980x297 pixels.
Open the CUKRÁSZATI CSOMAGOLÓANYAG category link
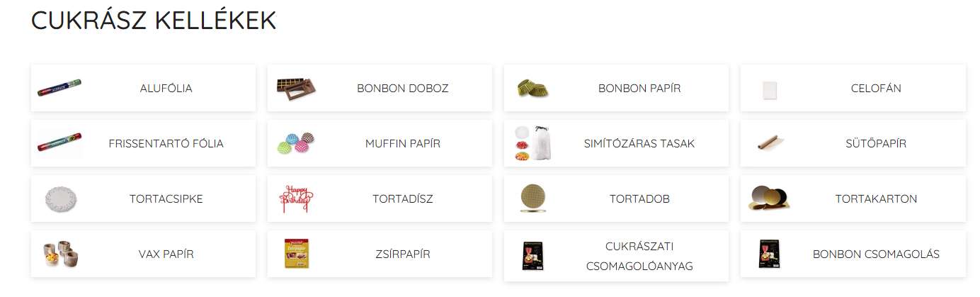click(639, 256)
